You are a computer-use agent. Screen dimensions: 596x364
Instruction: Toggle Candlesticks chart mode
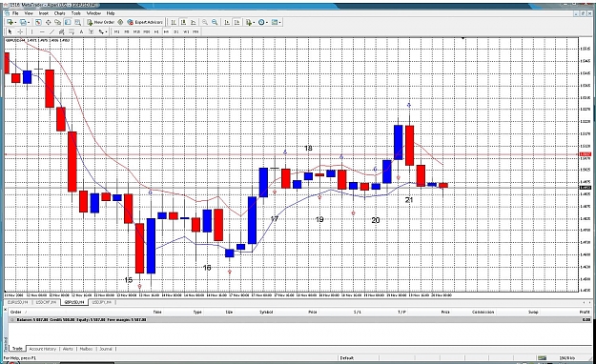(x=183, y=22)
